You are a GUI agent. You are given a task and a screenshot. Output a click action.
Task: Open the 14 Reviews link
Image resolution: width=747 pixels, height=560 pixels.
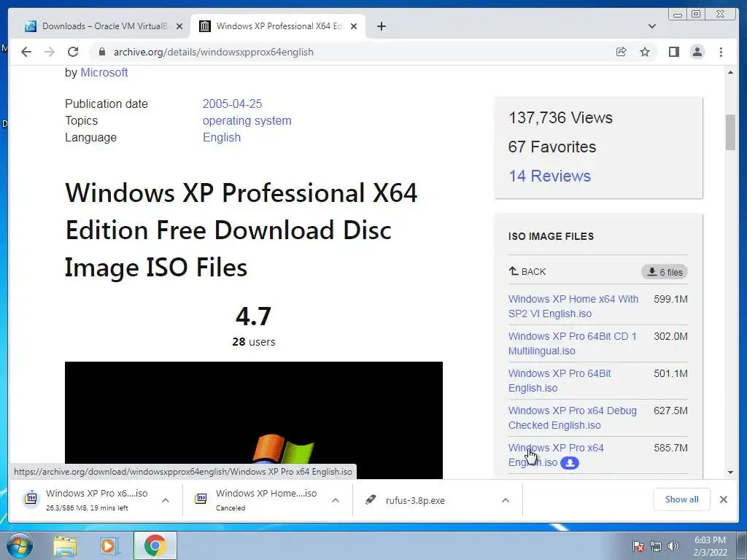[549, 176]
